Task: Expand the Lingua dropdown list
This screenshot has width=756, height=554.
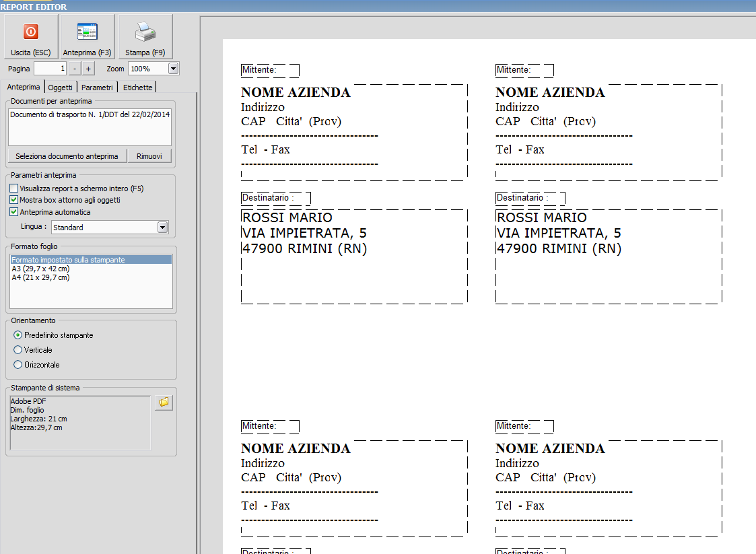Action: point(162,228)
